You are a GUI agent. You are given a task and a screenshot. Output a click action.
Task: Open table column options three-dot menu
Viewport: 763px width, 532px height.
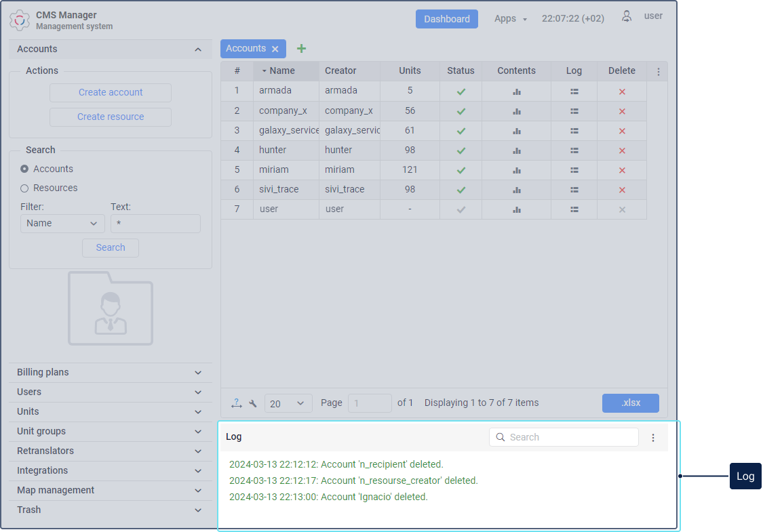coord(658,71)
